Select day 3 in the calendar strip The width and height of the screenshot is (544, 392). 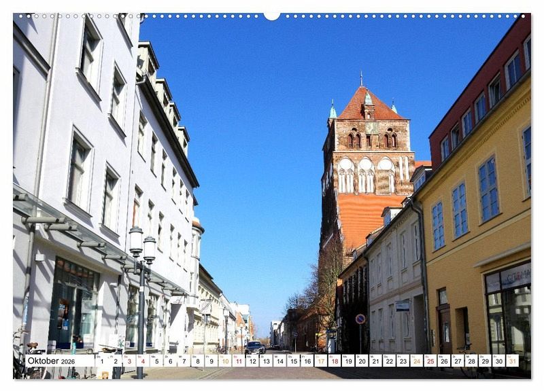pyautogui.click(x=129, y=361)
